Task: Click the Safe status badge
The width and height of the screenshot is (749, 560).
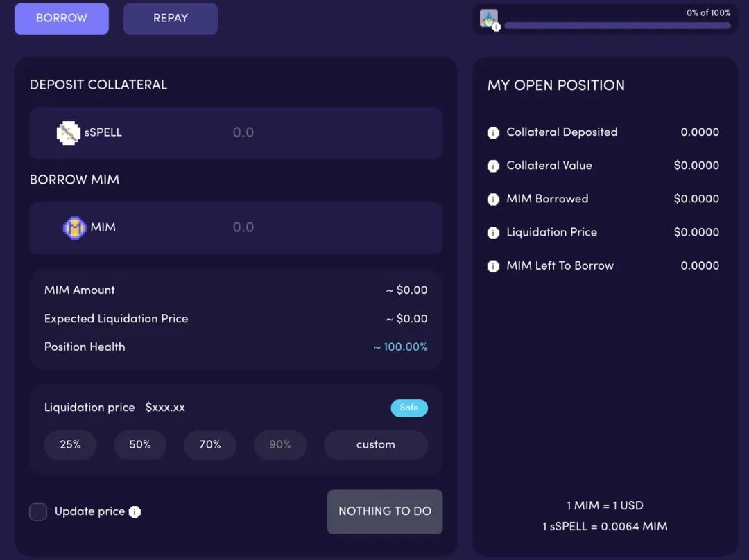Action: [x=409, y=408]
